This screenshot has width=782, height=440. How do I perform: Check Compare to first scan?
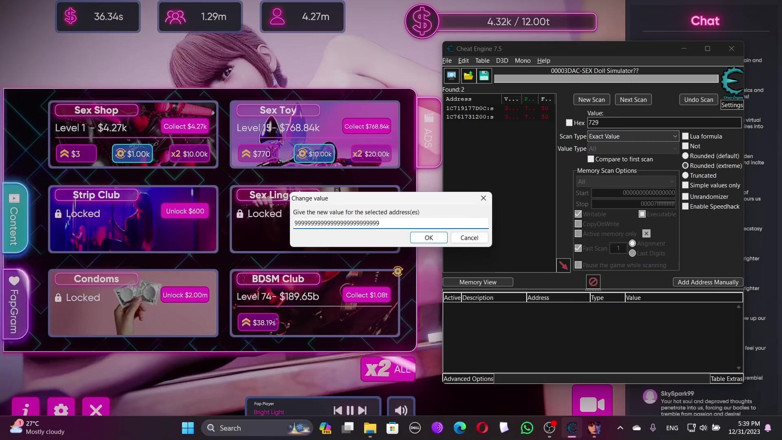tap(590, 159)
